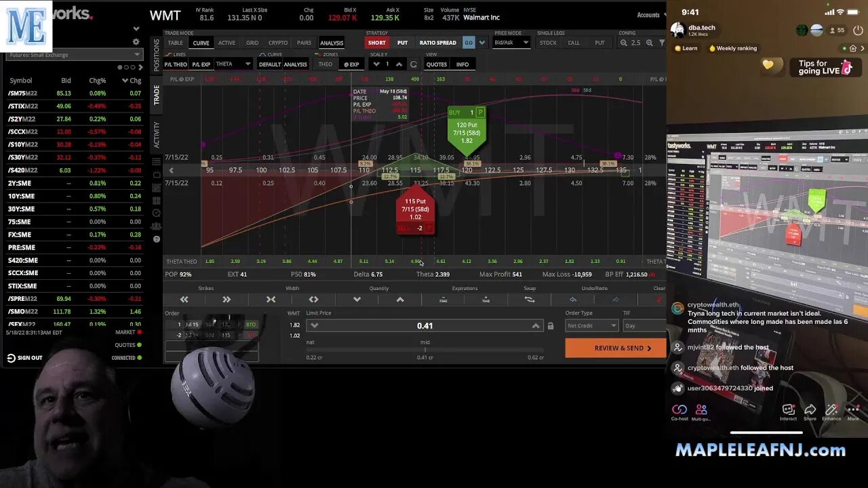Image resolution: width=868 pixels, height=488 pixels.
Task: Open the TikTok Interact icon
Action: 788,412
